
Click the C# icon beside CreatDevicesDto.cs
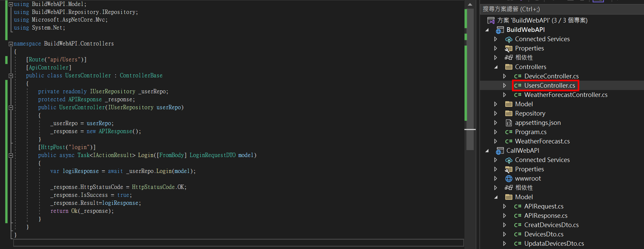click(518, 225)
